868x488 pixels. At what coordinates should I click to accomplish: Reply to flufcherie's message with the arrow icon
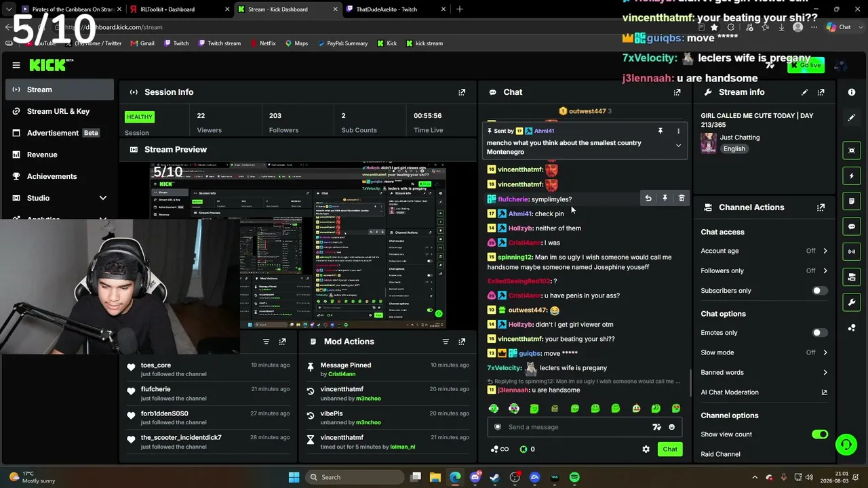(648, 199)
